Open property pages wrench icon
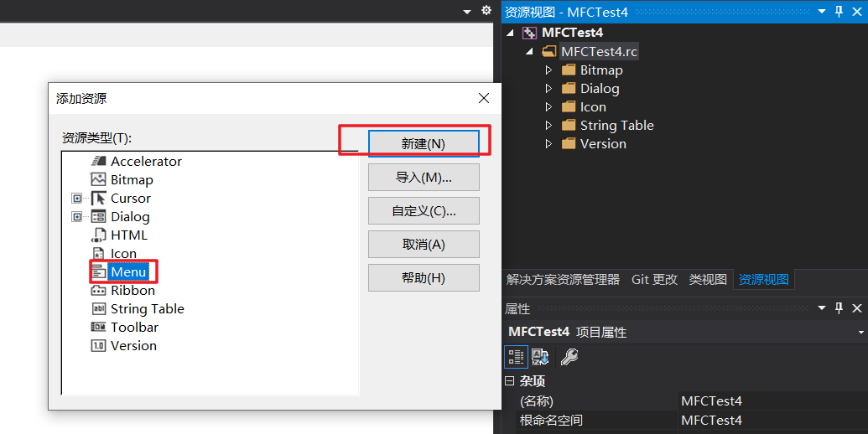Screen dimensions: 868x434 [x=569, y=357]
